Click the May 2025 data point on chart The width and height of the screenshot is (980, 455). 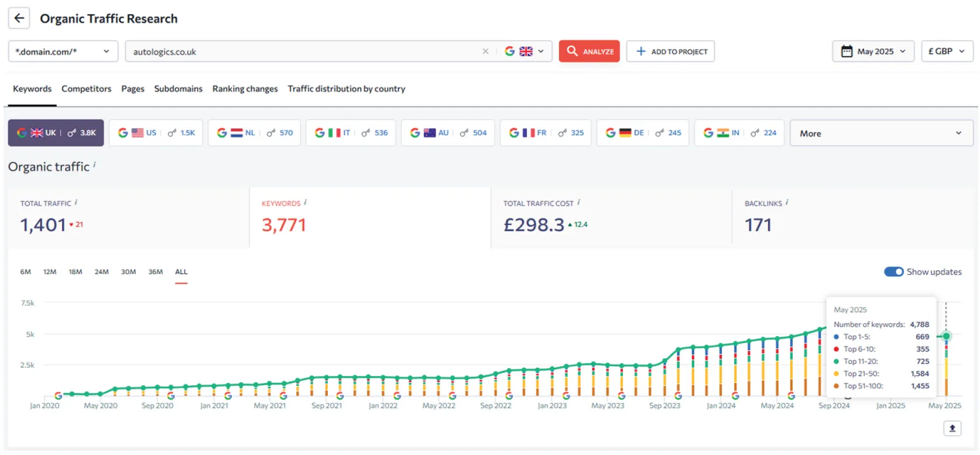tap(946, 336)
